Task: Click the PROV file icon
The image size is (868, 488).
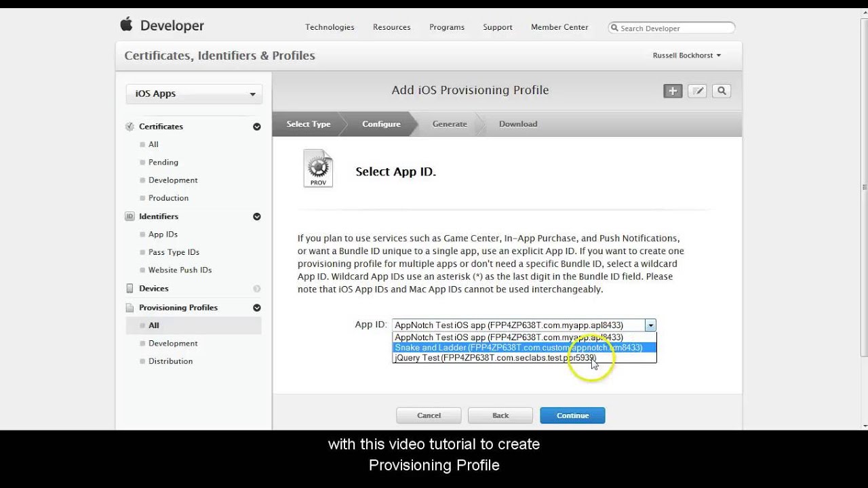Action: coord(318,168)
